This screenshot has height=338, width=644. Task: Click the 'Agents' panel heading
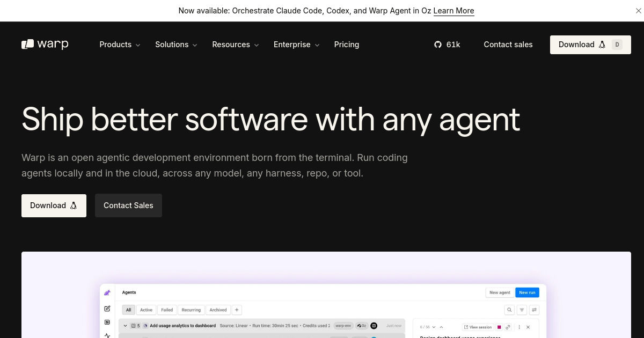pyautogui.click(x=129, y=292)
